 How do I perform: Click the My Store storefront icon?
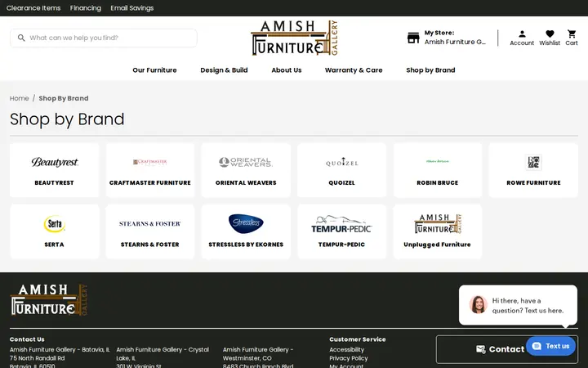coord(413,38)
